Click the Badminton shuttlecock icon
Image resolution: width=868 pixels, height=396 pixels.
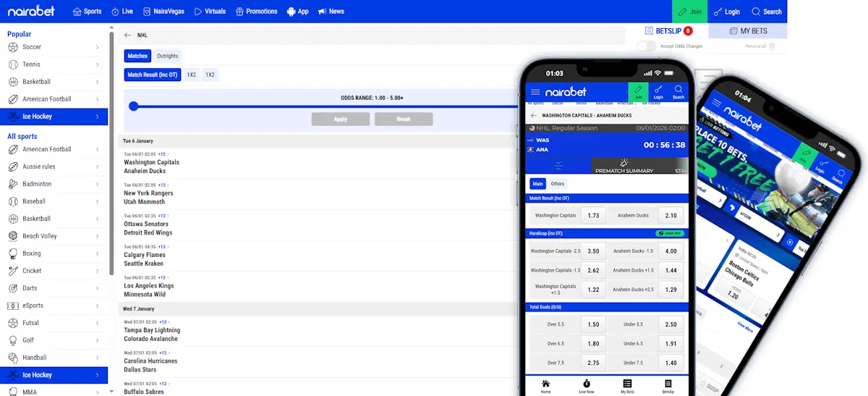(x=13, y=184)
